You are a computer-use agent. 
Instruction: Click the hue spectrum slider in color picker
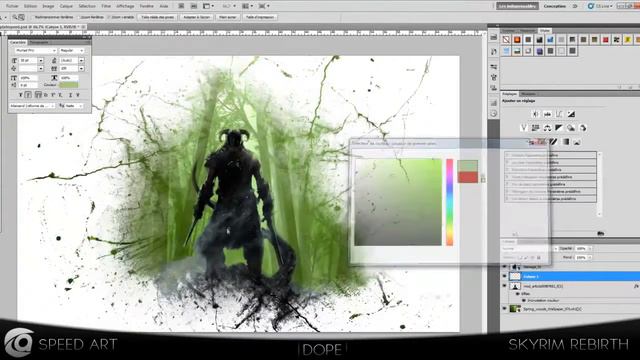coord(449,202)
